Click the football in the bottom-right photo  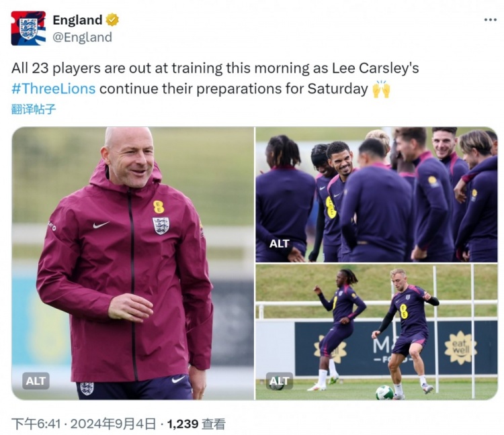point(385,392)
